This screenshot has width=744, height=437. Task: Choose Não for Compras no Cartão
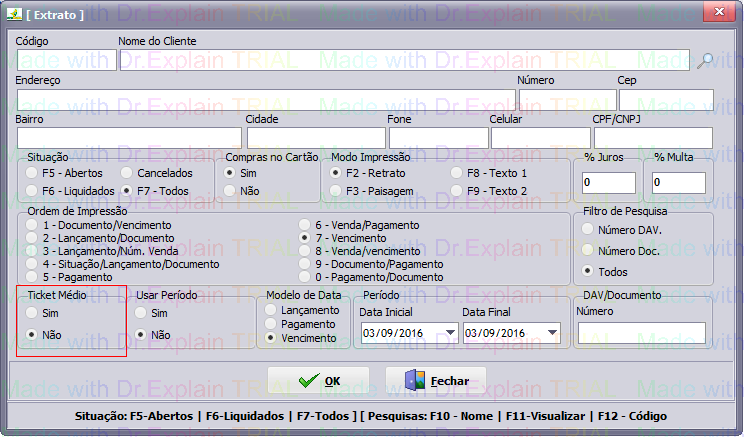coord(231,190)
